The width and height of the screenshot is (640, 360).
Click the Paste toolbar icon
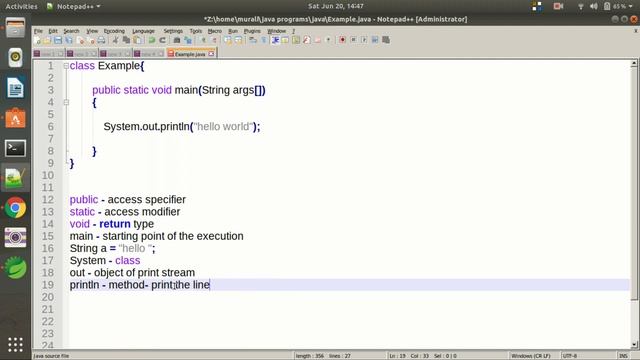(x=138, y=40)
